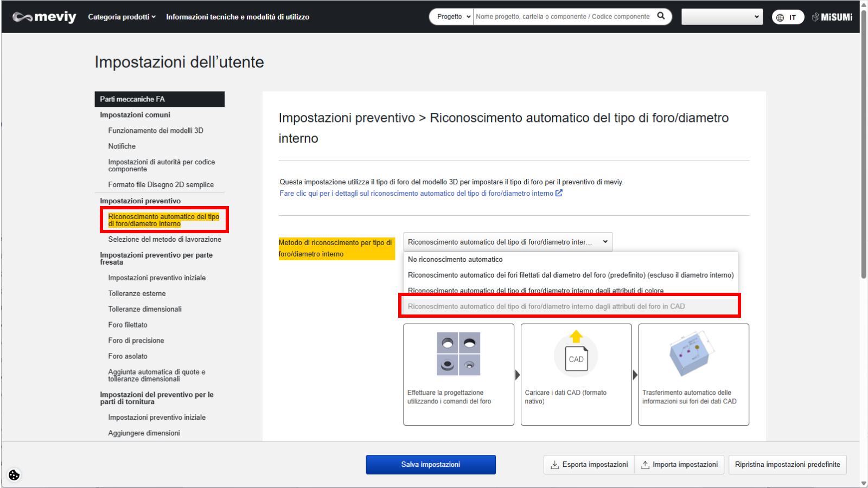Open Selezione del metodo di lavorazione

tap(164, 239)
